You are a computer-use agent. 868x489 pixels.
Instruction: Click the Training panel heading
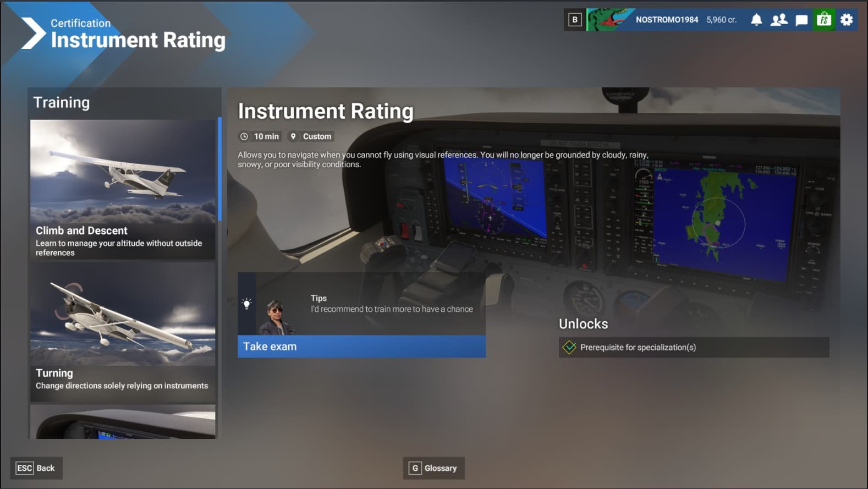point(61,102)
